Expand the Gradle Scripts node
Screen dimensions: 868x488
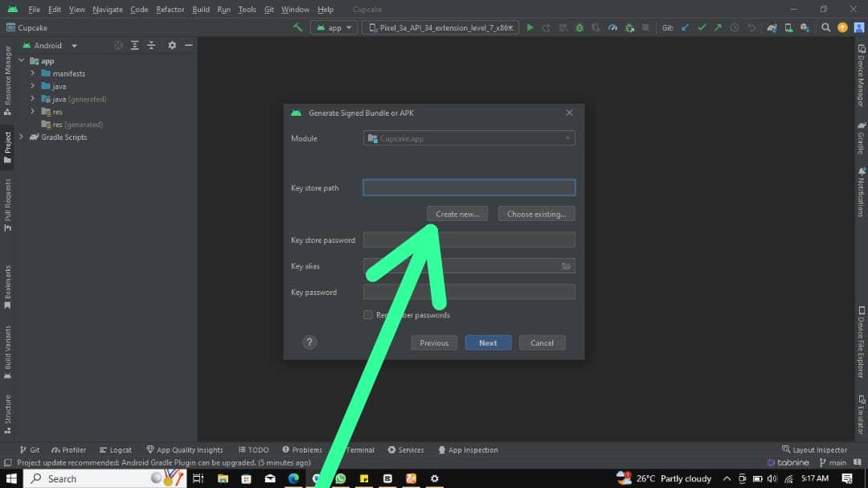click(22, 137)
